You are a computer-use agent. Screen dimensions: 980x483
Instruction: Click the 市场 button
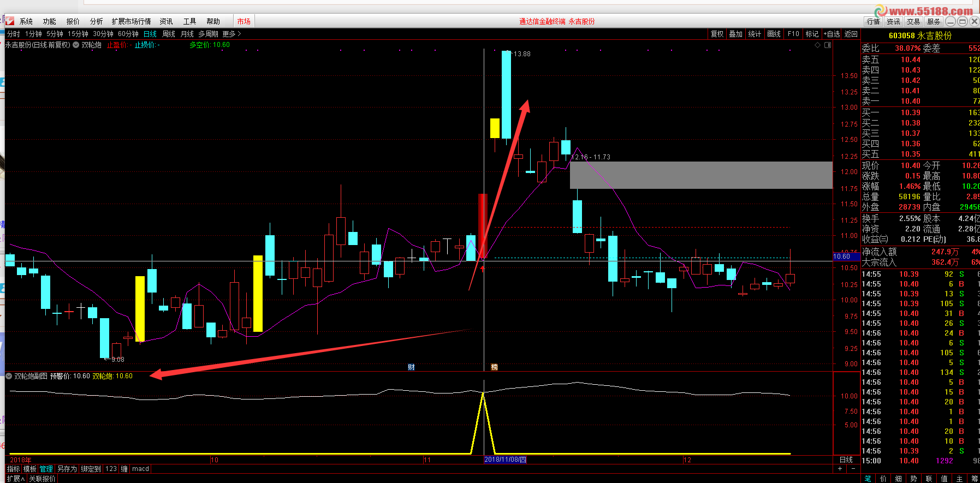tap(244, 21)
